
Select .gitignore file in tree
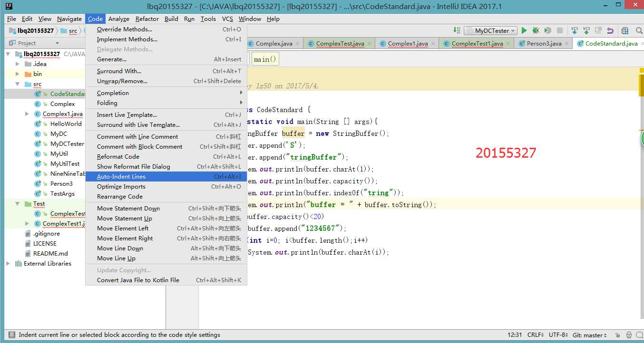click(x=46, y=234)
